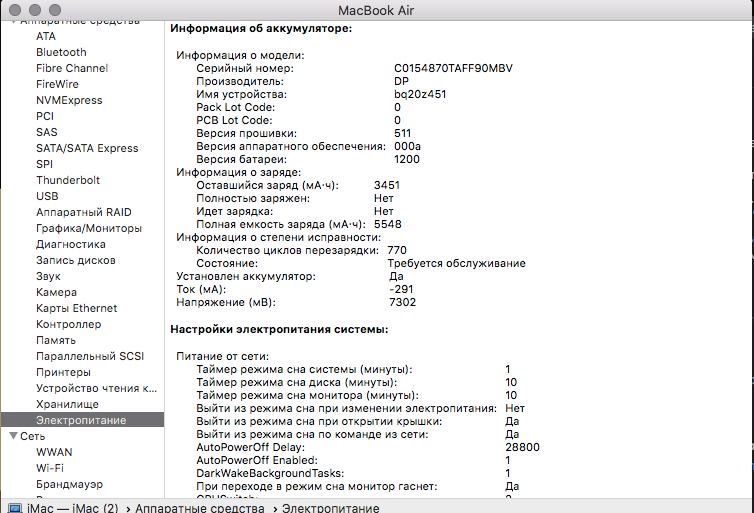This screenshot has height=513, width=754.
Task: Select Графика/Мониторы in sidebar
Action: 89,228
